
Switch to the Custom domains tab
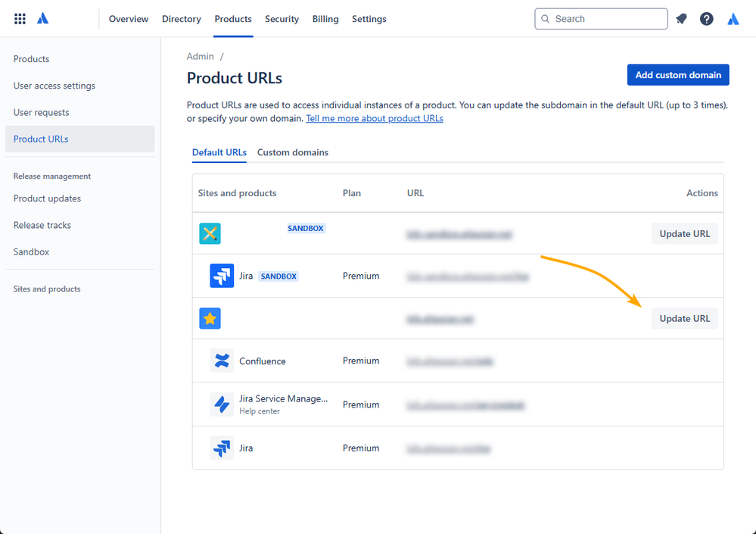[x=293, y=152]
